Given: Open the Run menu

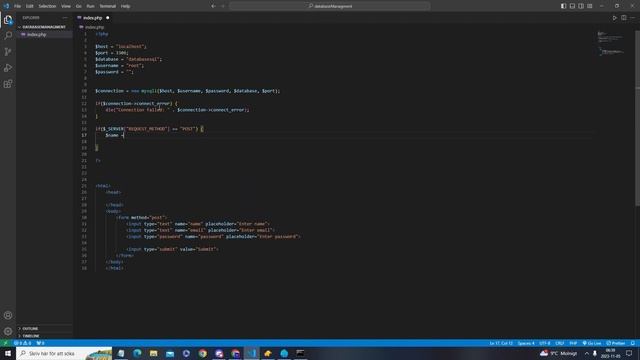Looking at the screenshot, I should click(x=90, y=6).
